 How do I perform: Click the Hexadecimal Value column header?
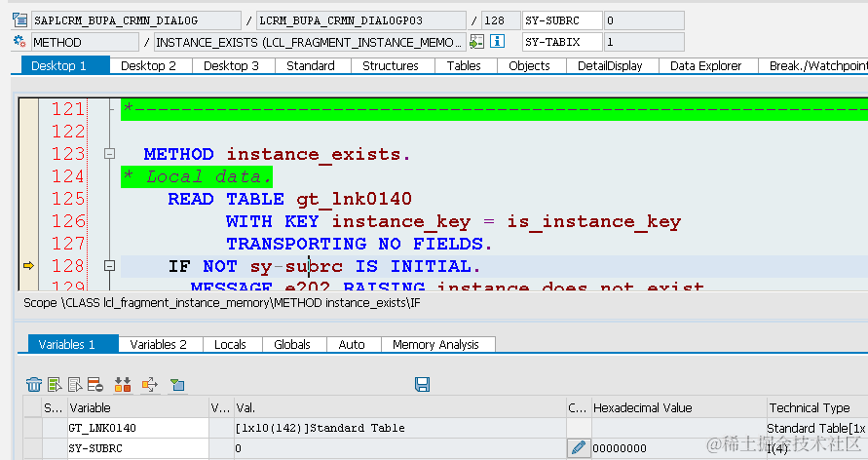coord(679,407)
